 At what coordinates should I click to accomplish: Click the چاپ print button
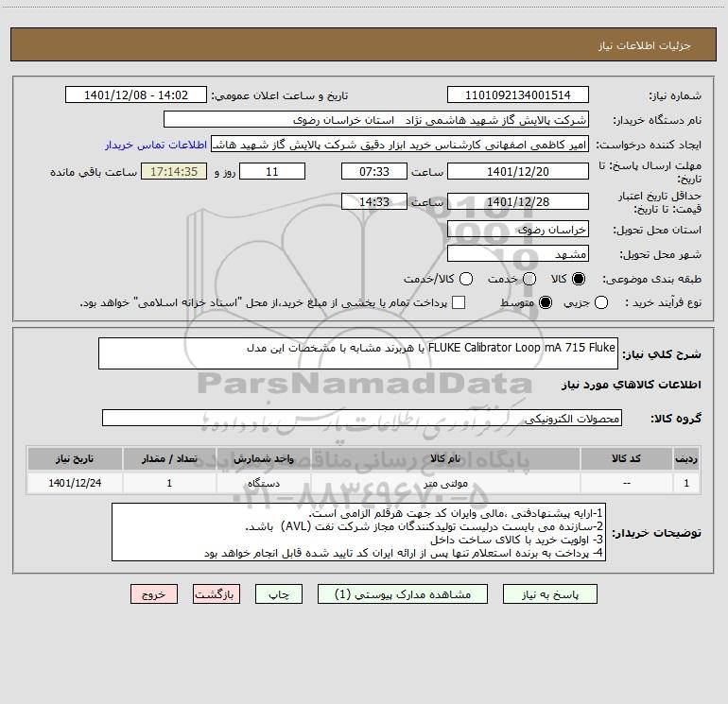(279, 594)
